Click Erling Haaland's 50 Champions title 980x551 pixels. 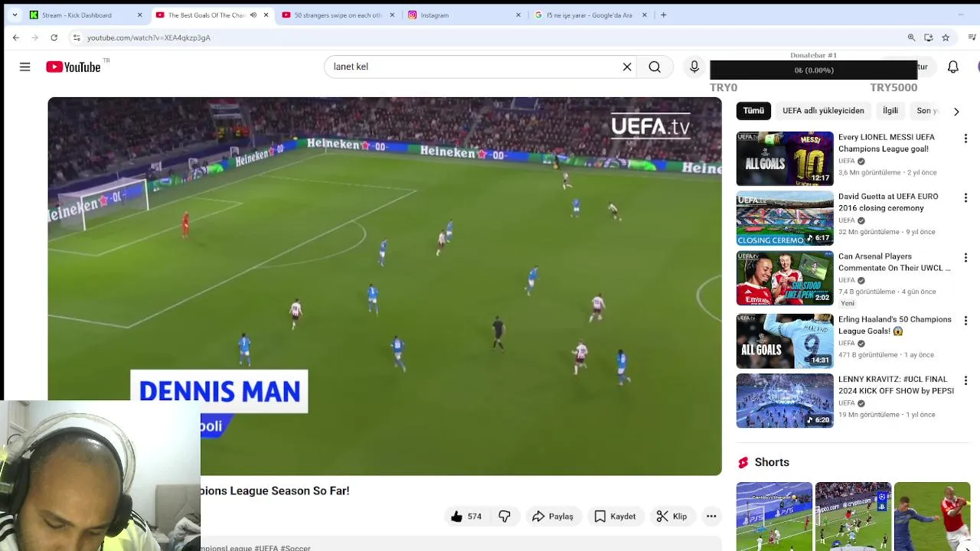(x=895, y=325)
